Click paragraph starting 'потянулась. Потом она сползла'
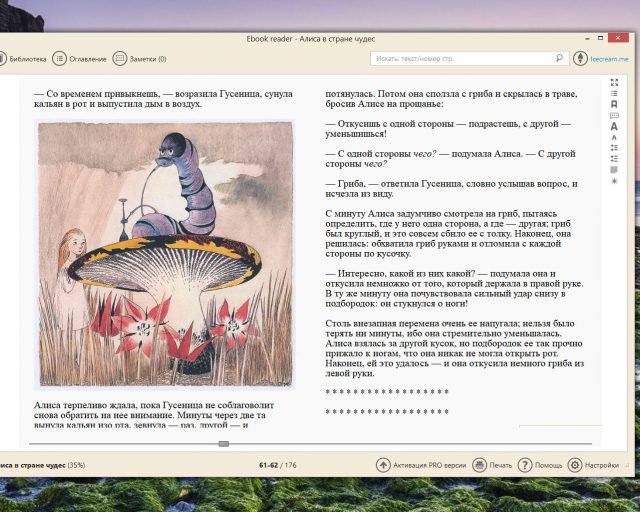 [451, 99]
